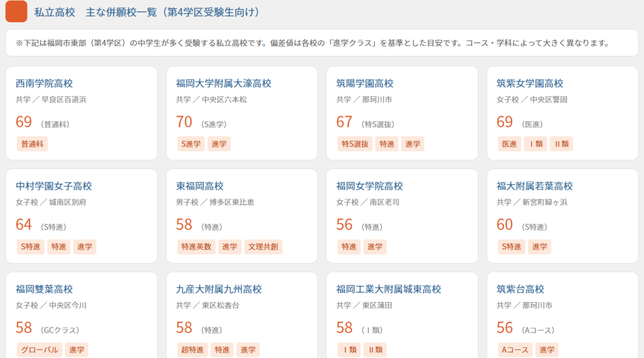Select the II類 tag under 筑紫女学園高校
Screen dimensions: 644x358
[x=562, y=144]
